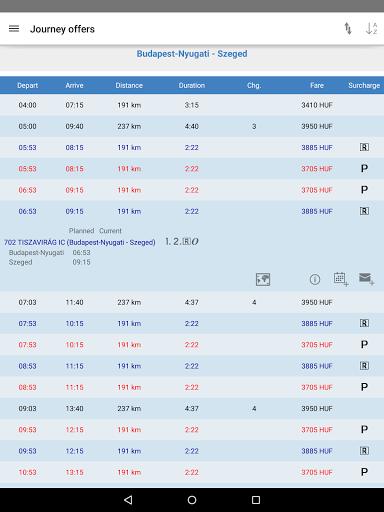Sort by Arrive column header
This screenshot has width=384, height=512.
(74, 85)
